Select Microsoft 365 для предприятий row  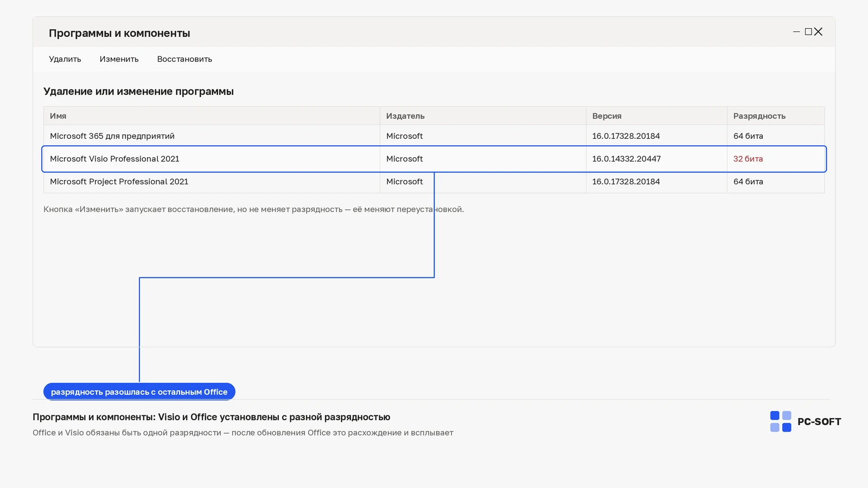[x=434, y=136]
